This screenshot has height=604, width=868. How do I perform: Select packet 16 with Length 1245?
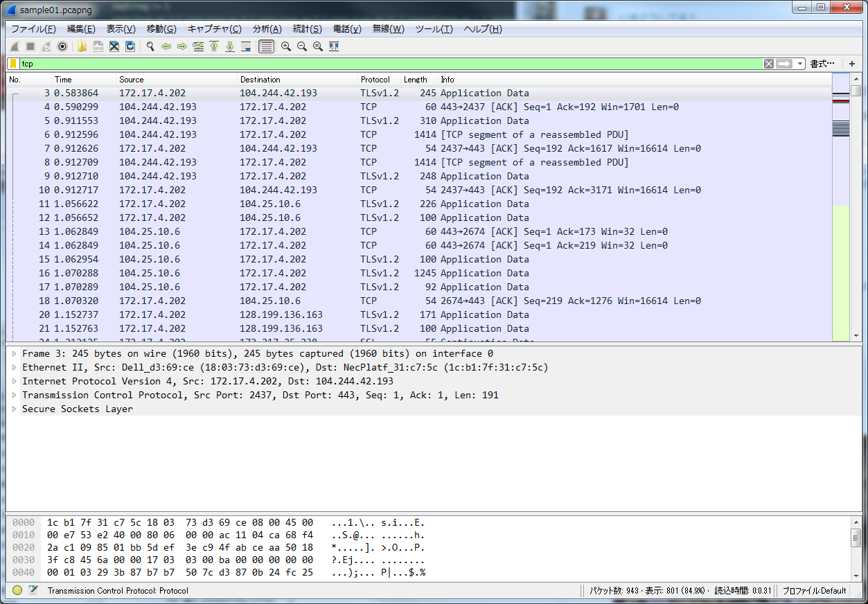click(x=418, y=273)
